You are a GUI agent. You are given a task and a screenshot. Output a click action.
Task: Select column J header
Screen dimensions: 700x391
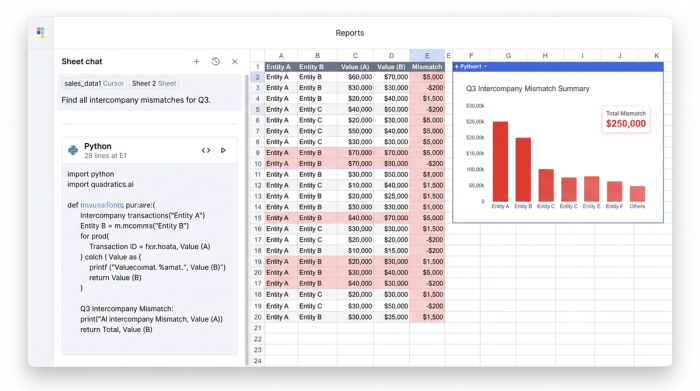pos(620,56)
